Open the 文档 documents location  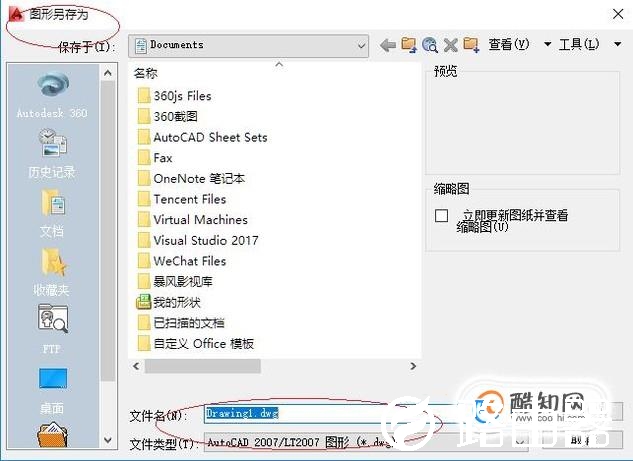(x=52, y=213)
